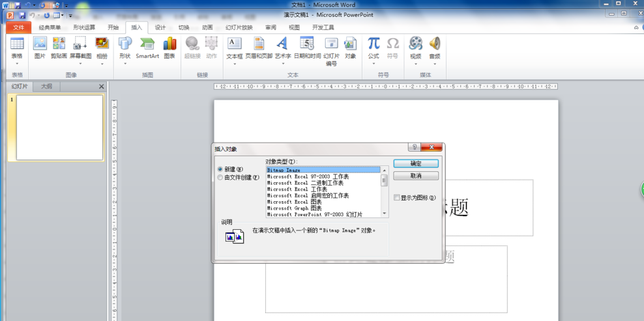Expand the 表格 dropdown arrow
This screenshot has height=321, width=644.
click(17, 64)
